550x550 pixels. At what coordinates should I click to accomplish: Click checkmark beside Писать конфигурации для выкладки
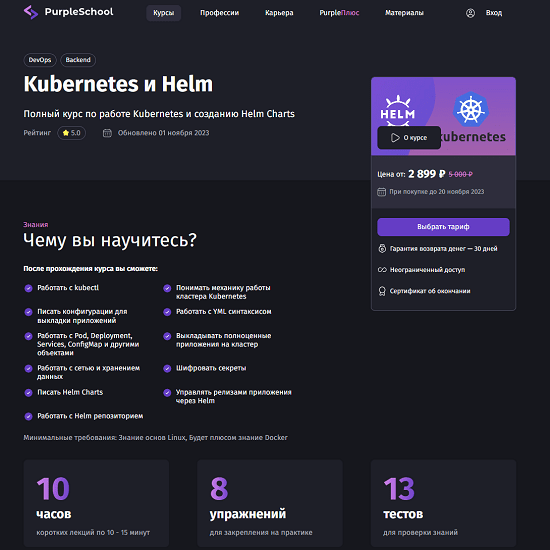[x=28, y=312]
